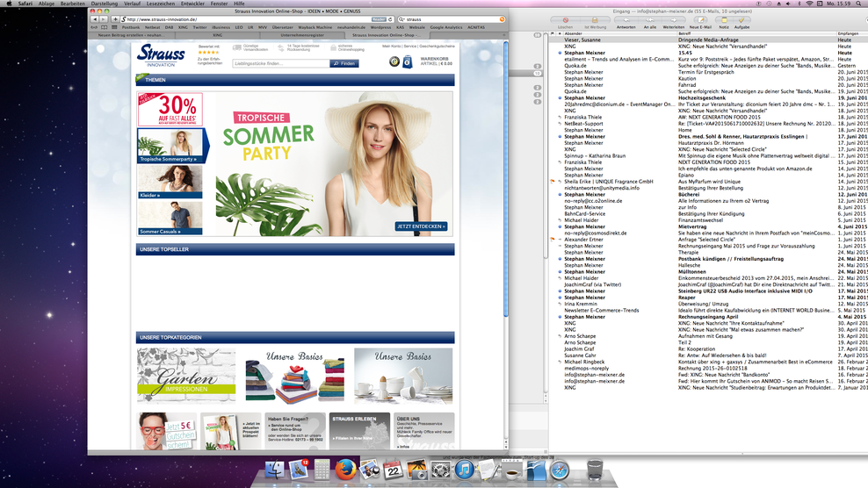Screen dimensions: 868x488
Task: Open the Google Analytics bookmark
Action: pos(446,27)
